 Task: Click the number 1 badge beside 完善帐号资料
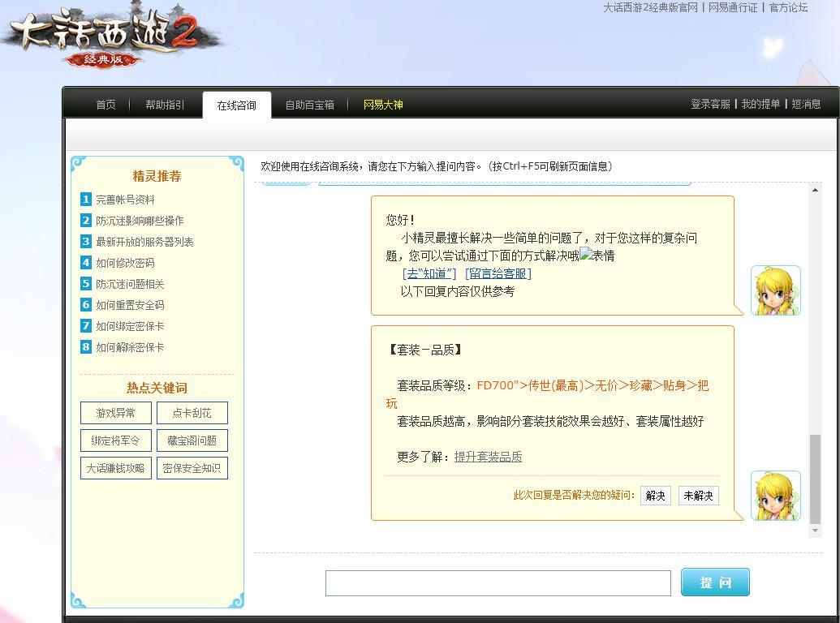point(86,199)
